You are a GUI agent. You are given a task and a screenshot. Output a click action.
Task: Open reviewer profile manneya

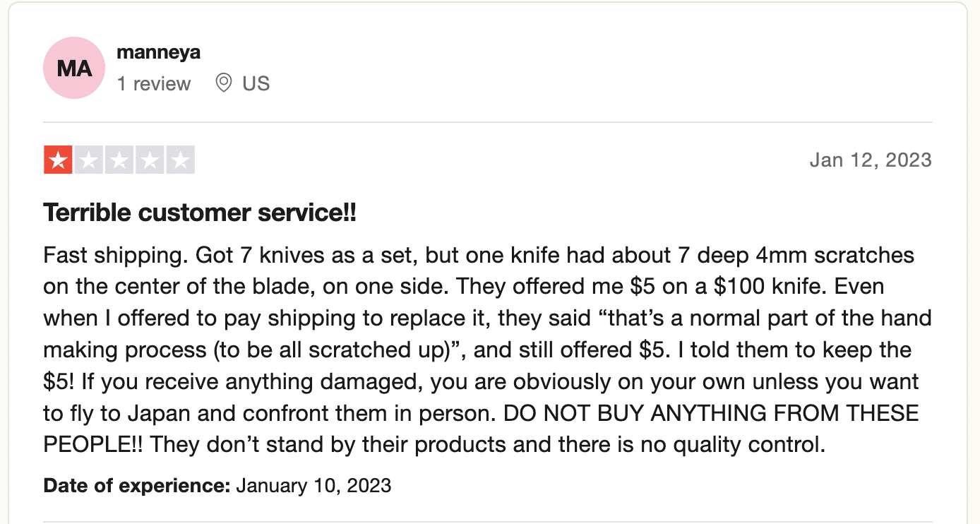(x=158, y=52)
